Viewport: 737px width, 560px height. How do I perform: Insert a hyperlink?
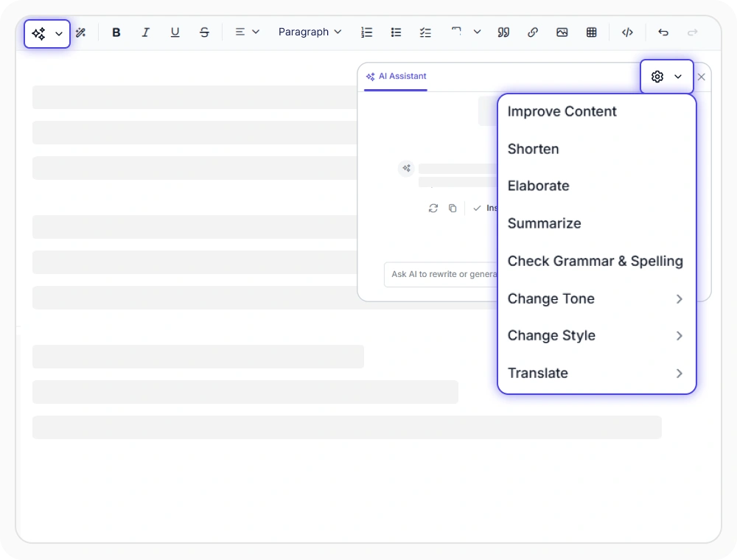(533, 32)
